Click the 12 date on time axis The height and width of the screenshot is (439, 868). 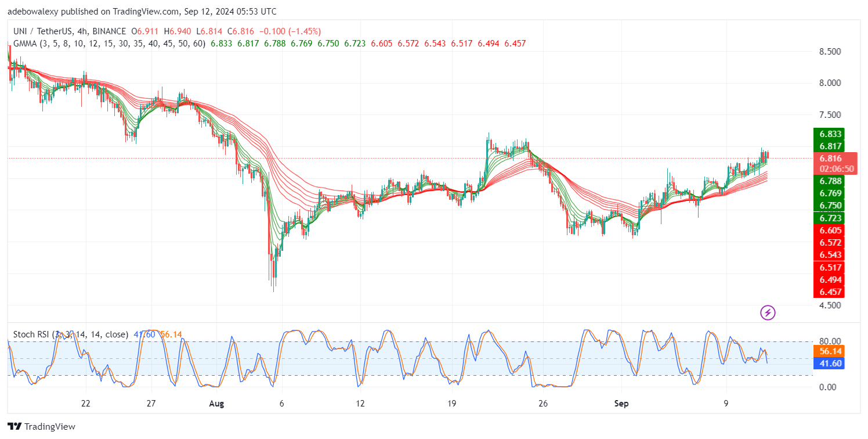360,403
